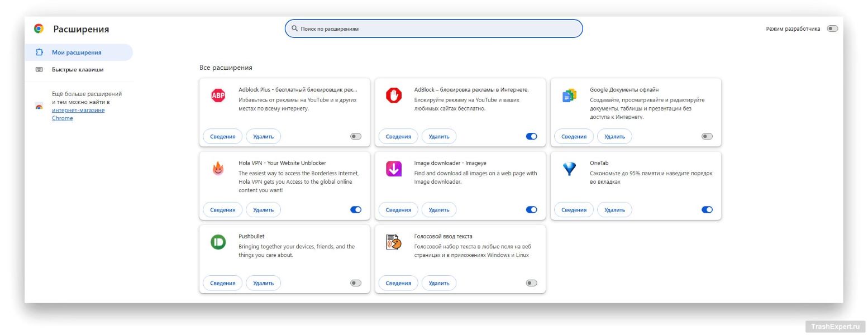Turn on Режим разработчика switch
868x335 pixels.
point(832,28)
